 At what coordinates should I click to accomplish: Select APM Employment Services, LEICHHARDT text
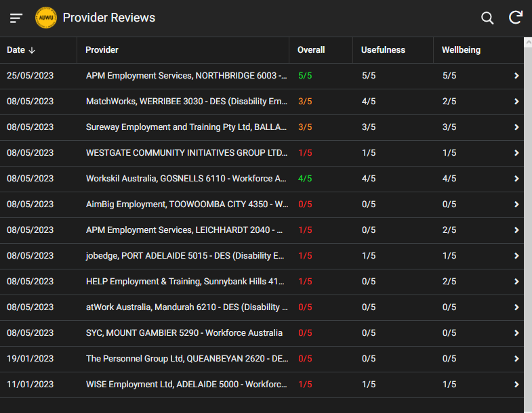click(184, 230)
